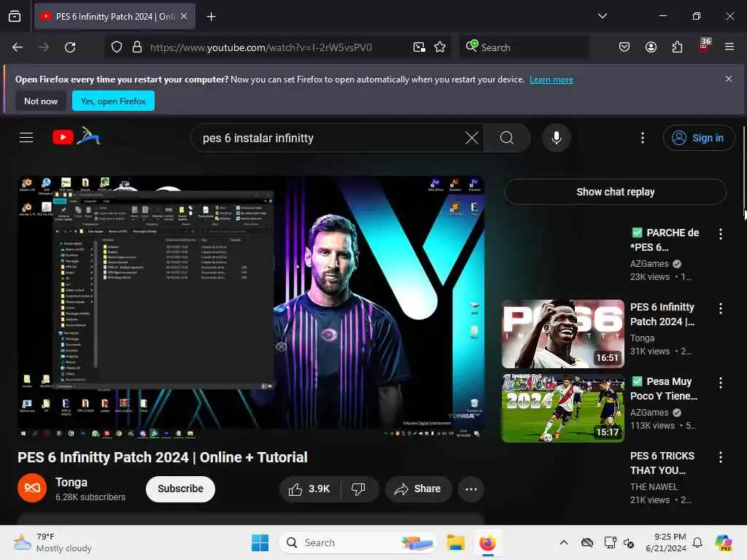
Task: Focus the Firefox toolbar Search box
Action: (524, 47)
